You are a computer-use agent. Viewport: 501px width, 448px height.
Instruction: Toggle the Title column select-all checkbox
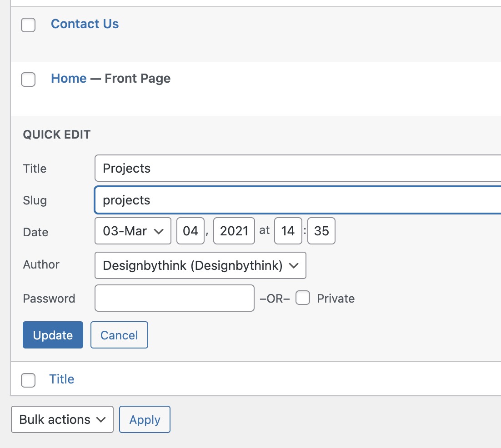point(28,380)
